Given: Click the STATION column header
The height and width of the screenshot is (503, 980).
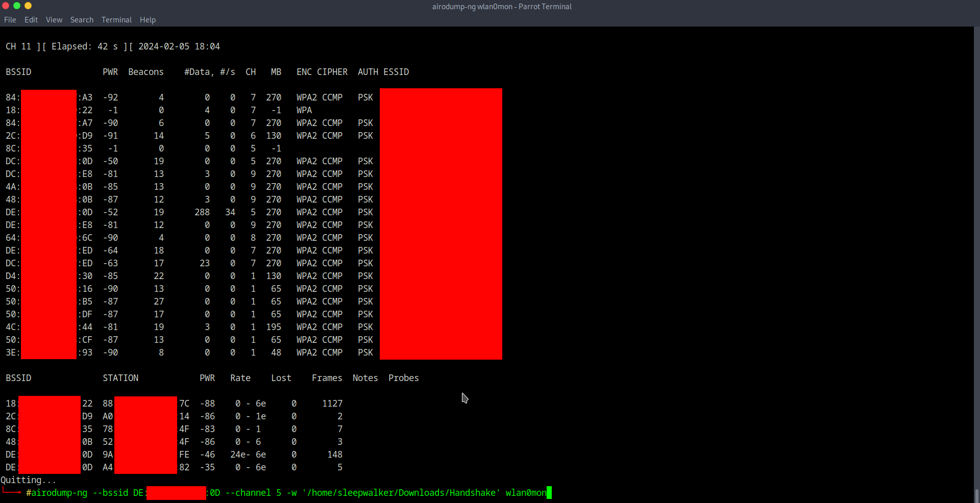Looking at the screenshot, I should point(120,378).
